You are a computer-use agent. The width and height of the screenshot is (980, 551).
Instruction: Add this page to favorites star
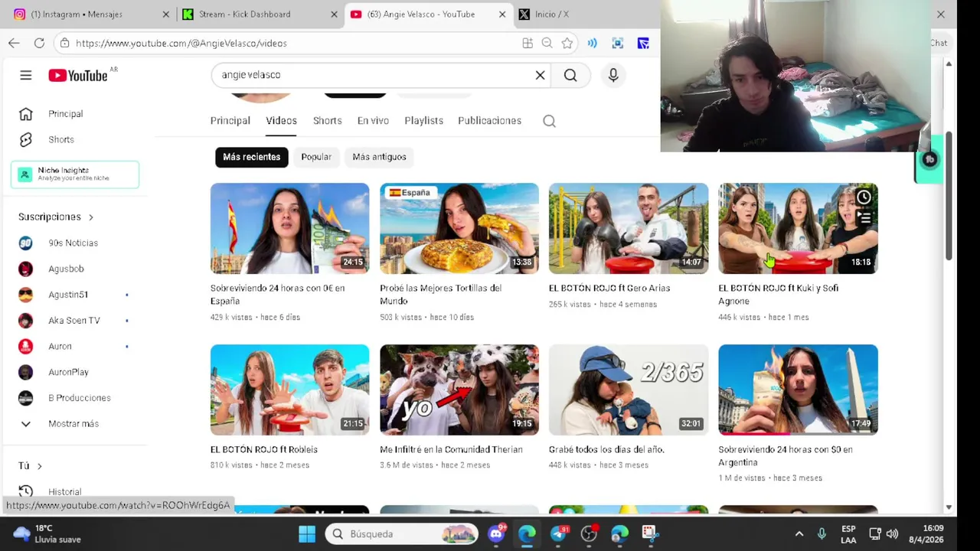(x=567, y=44)
